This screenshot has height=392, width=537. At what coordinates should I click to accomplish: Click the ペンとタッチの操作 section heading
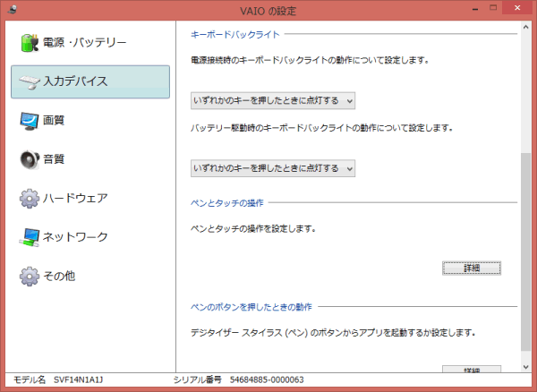pyautogui.click(x=227, y=203)
